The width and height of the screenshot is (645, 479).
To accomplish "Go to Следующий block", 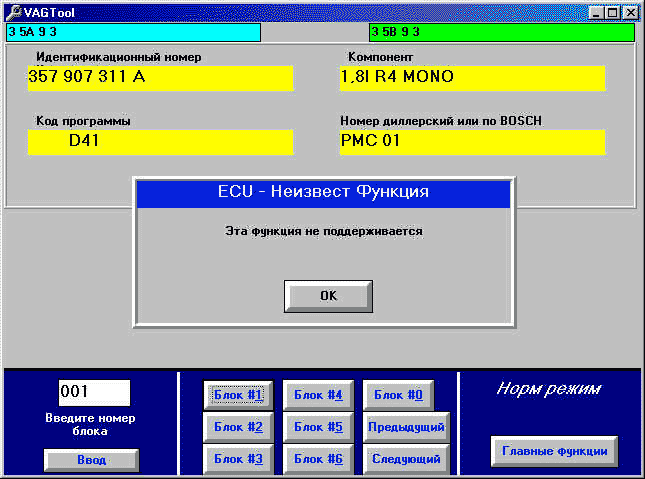I will click(406, 459).
